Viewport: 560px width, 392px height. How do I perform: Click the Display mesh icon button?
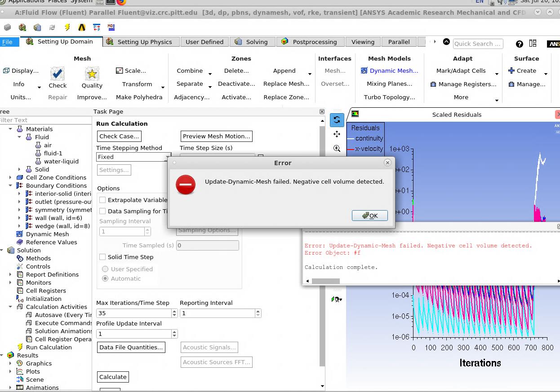[x=6, y=70]
